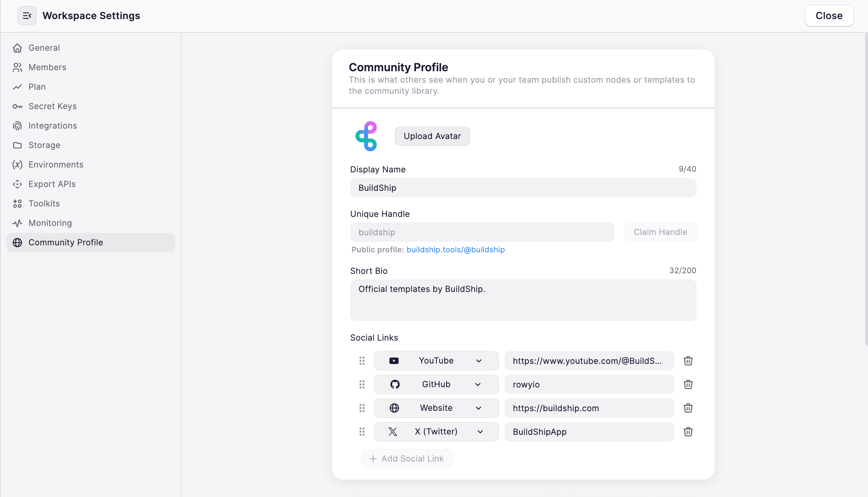
Task: Open the General settings section
Action: coord(90,48)
